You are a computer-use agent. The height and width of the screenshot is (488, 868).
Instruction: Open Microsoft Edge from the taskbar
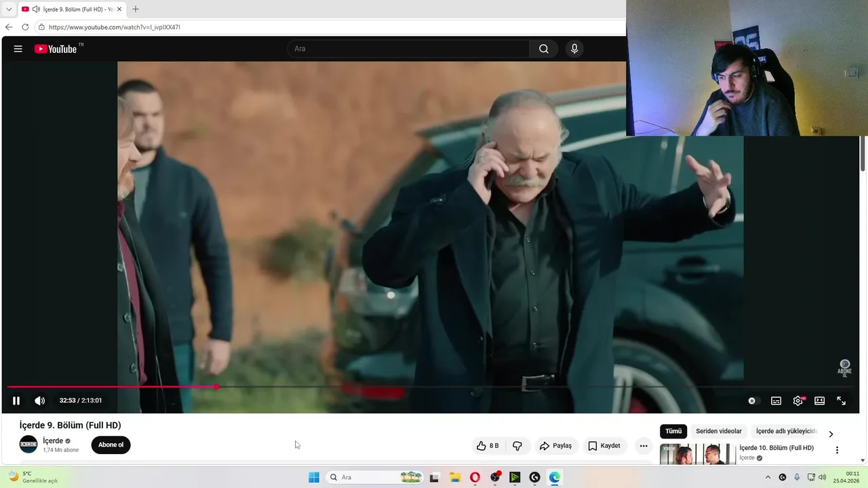click(x=555, y=477)
